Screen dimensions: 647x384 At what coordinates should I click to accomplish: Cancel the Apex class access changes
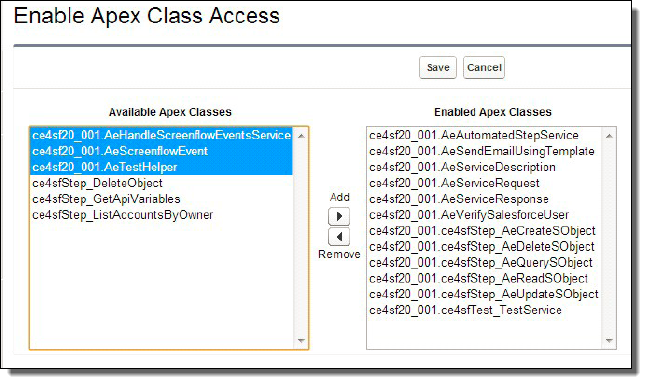tap(484, 67)
